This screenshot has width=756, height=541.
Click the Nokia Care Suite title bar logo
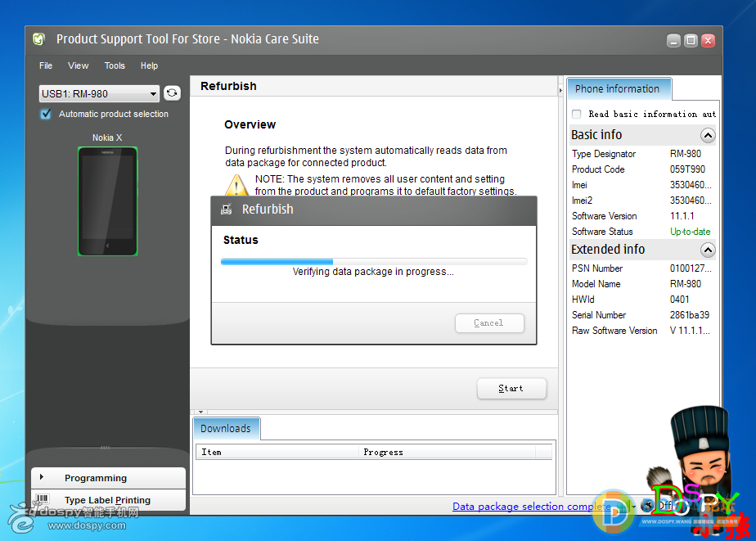tap(38, 39)
